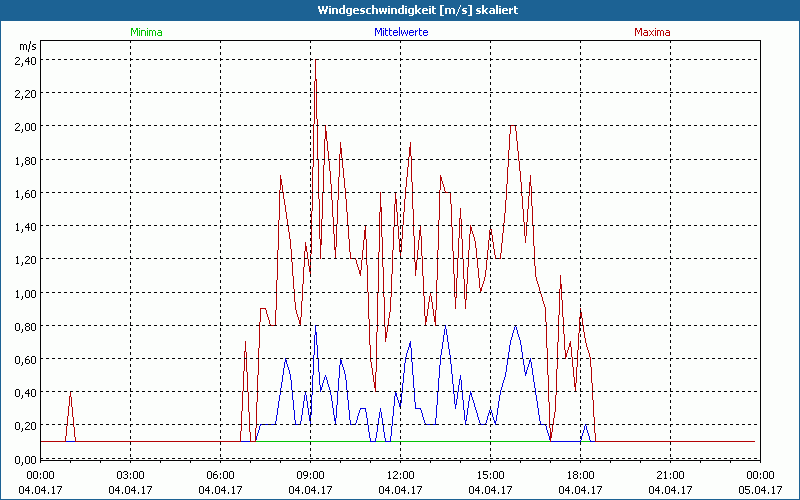Click the 1,00 y-axis tick label
The width and height of the screenshot is (800, 500).
click(x=25, y=293)
